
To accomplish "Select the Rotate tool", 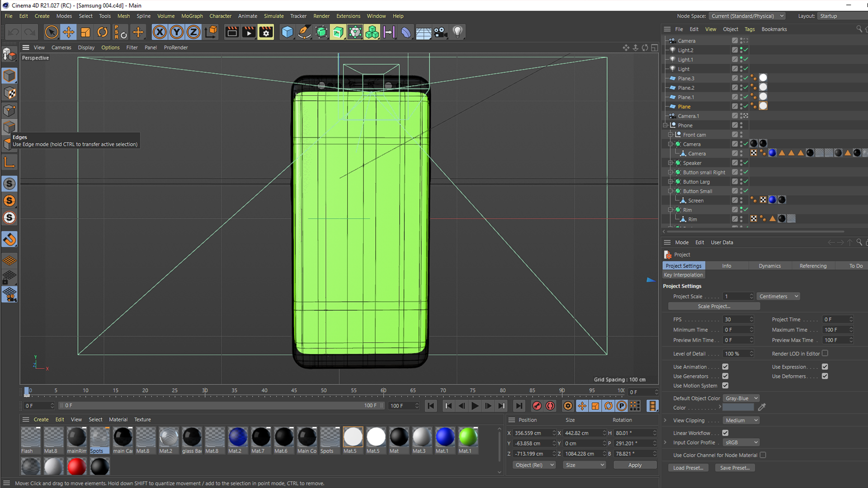I will (x=103, y=32).
